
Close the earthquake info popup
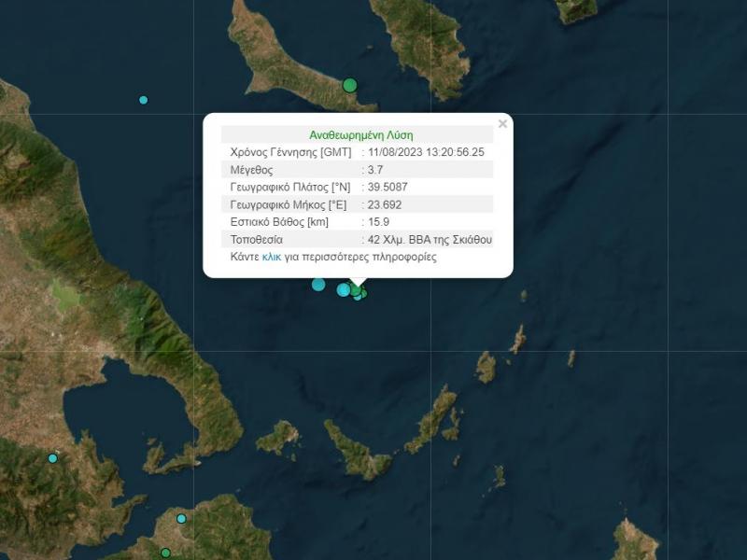click(x=502, y=124)
